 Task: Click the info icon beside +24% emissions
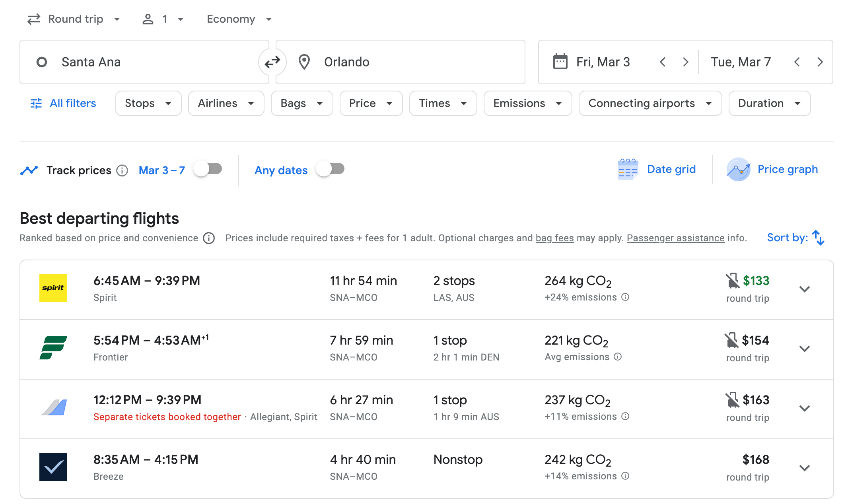click(x=625, y=297)
